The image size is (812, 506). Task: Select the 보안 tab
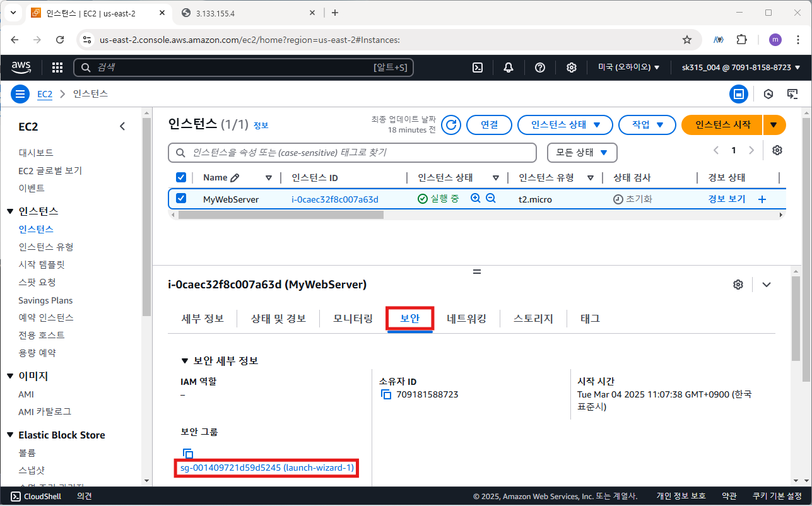(410, 319)
